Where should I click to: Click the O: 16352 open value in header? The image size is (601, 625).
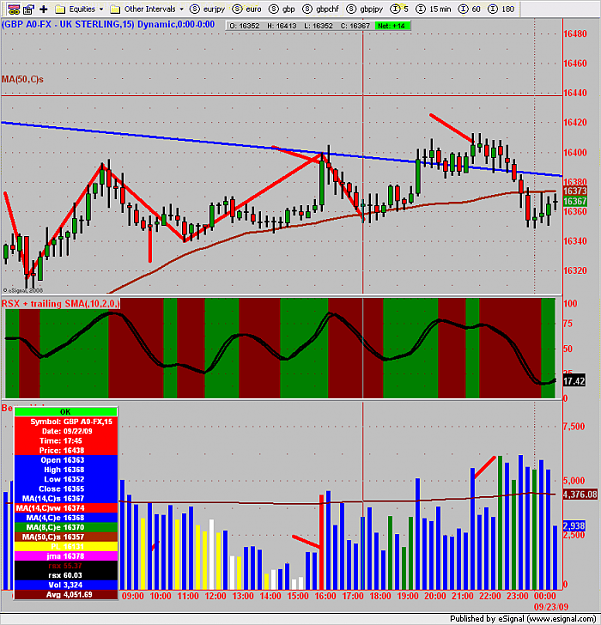pyautogui.click(x=244, y=26)
